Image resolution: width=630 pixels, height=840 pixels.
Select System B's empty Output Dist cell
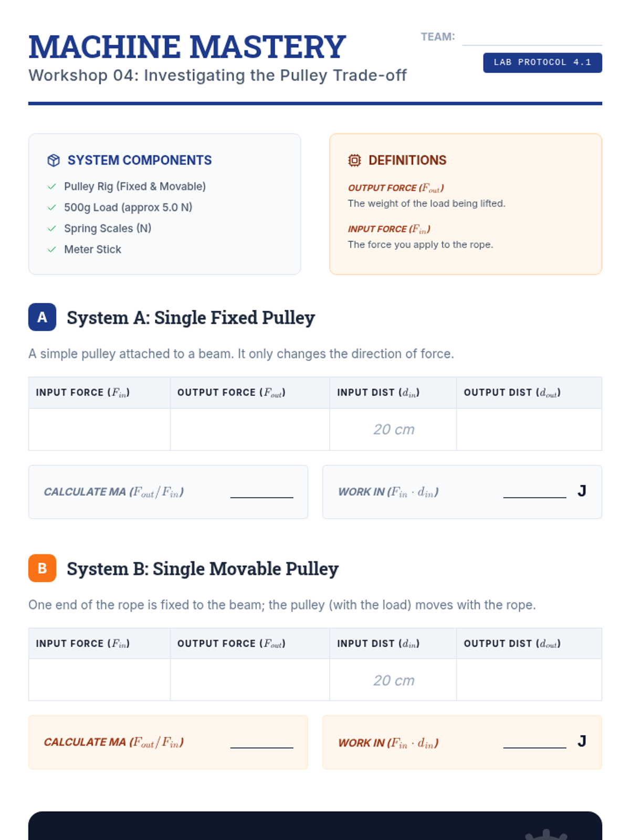pyautogui.click(x=529, y=680)
